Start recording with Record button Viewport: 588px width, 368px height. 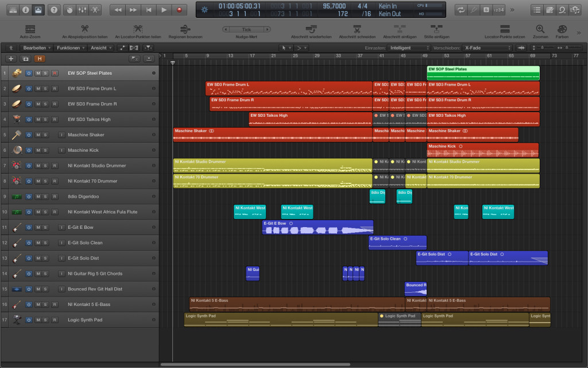[x=179, y=10]
